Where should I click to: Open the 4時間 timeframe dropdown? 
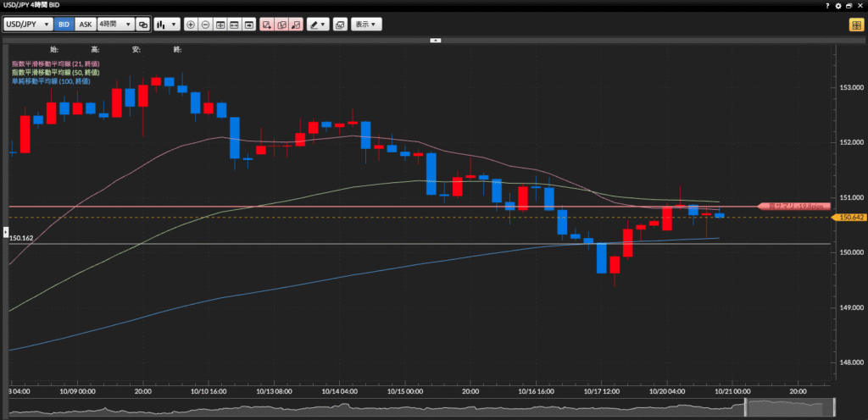(114, 25)
